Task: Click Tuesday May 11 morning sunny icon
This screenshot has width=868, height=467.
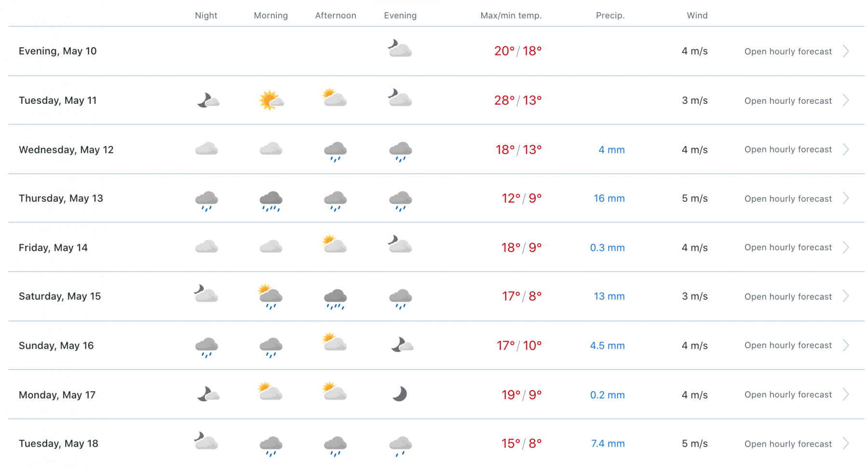Action: click(271, 100)
